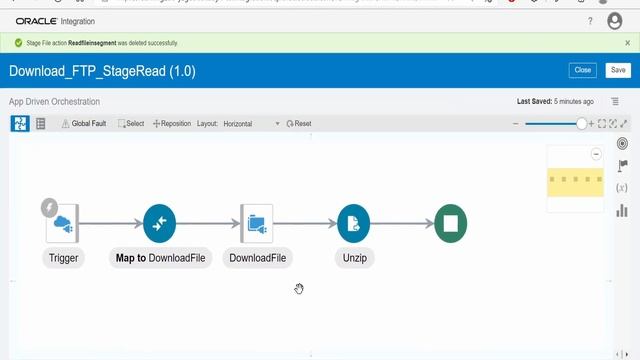Maximize the canvas with expand icon
Screen dimensions: 640x360
[624, 124]
